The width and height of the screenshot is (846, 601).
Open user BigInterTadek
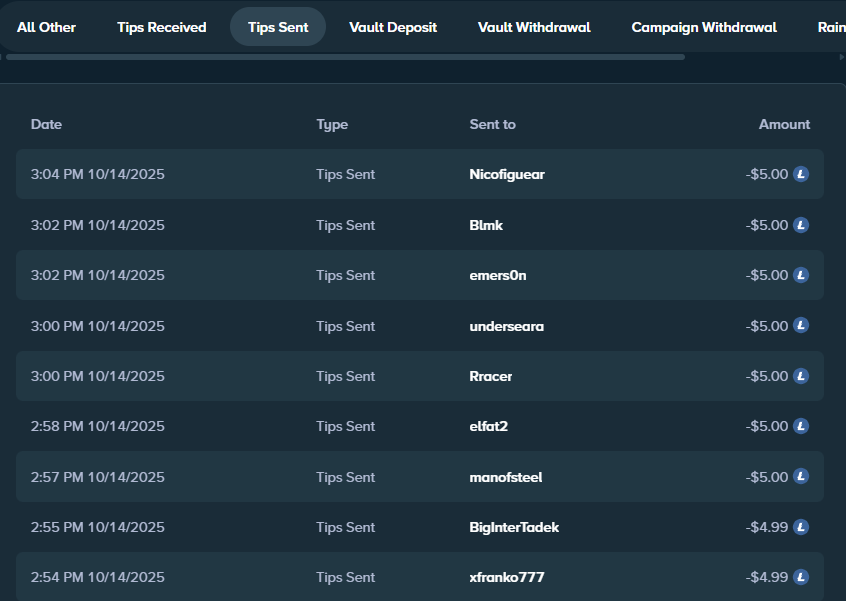(x=514, y=528)
